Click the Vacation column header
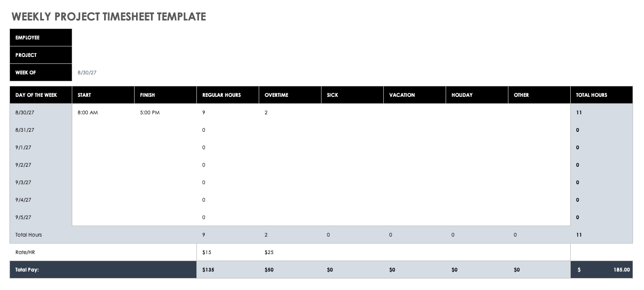644x290 pixels. [x=402, y=95]
